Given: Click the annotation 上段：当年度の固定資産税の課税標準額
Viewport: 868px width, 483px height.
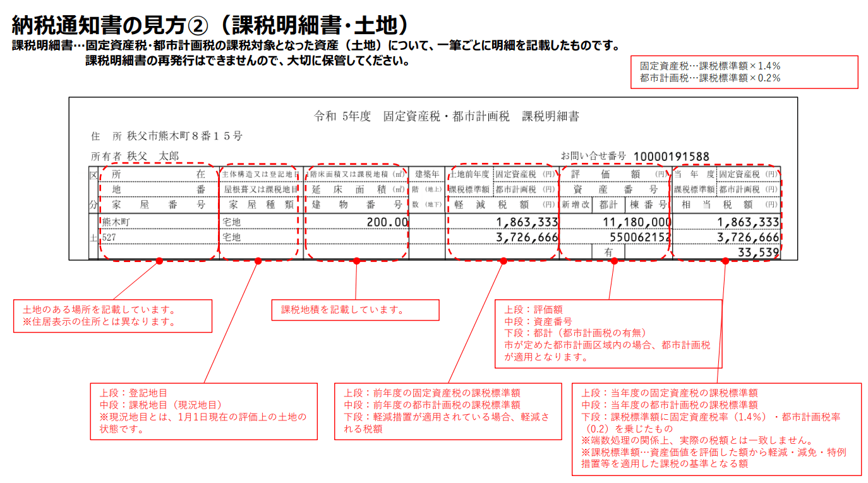Looking at the screenshot, I should point(669,393).
